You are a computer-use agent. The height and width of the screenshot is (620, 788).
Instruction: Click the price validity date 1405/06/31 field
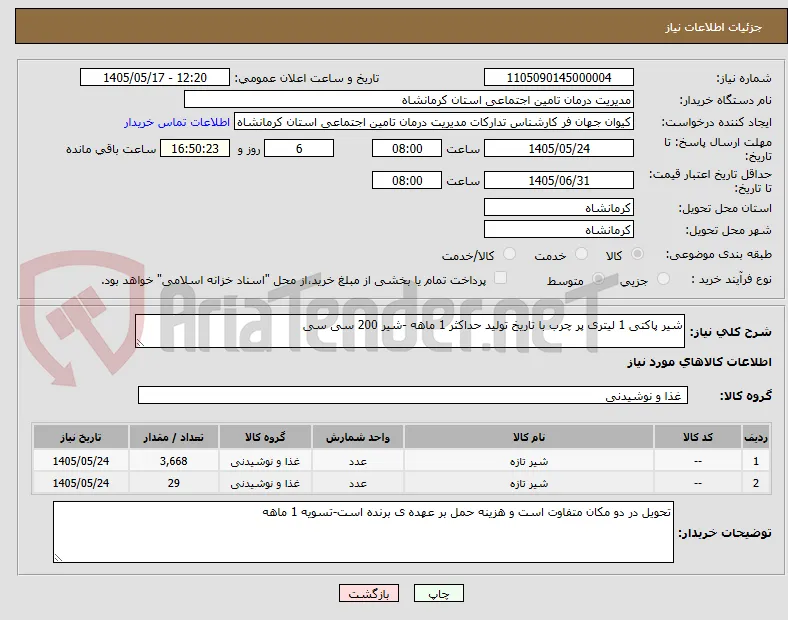pyautogui.click(x=558, y=180)
